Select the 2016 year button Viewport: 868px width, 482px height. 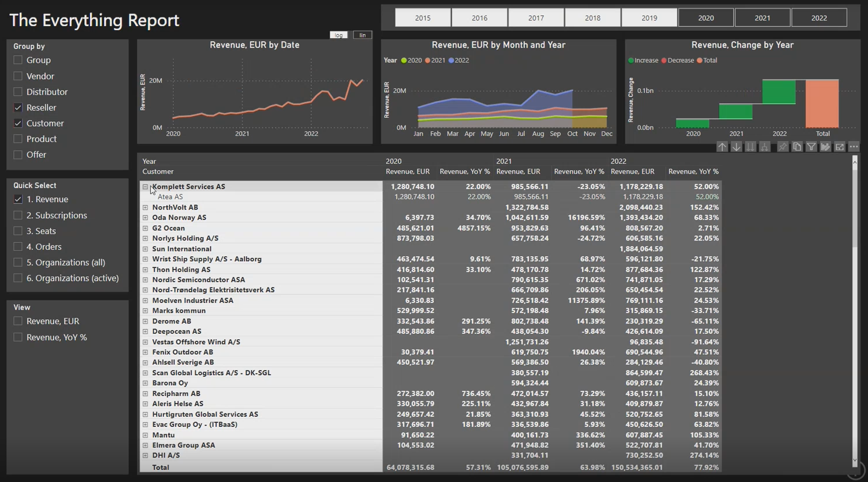[x=480, y=18]
